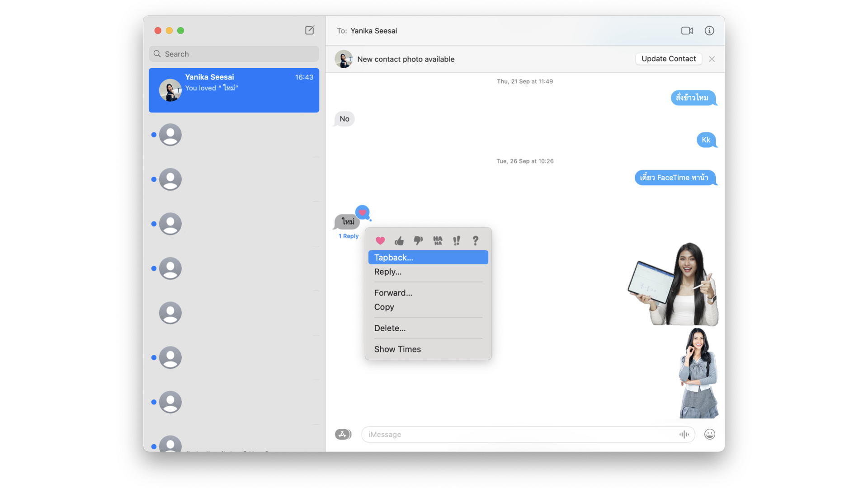
Task: Choose Reply... from the context menu
Action: (387, 272)
